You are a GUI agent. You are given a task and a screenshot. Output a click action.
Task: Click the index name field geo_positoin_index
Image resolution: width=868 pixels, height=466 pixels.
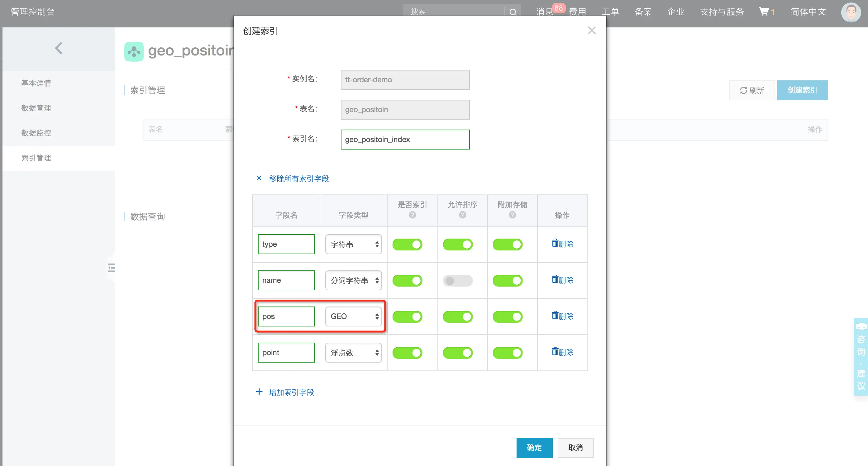pyautogui.click(x=405, y=140)
